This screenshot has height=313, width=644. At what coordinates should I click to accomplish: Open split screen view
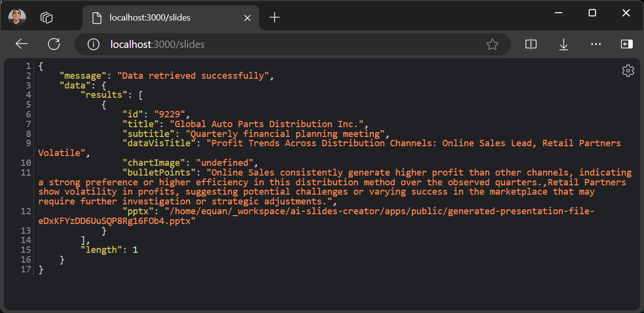[x=531, y=45]
